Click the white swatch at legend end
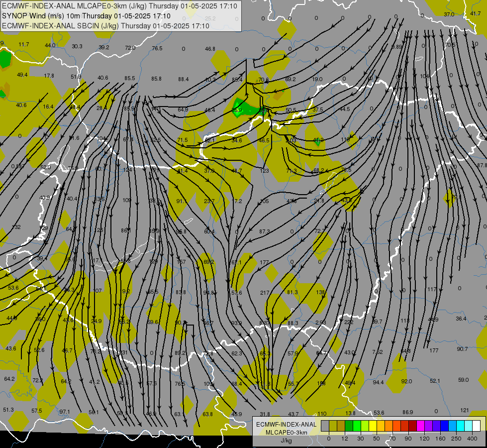 point(477,426)
